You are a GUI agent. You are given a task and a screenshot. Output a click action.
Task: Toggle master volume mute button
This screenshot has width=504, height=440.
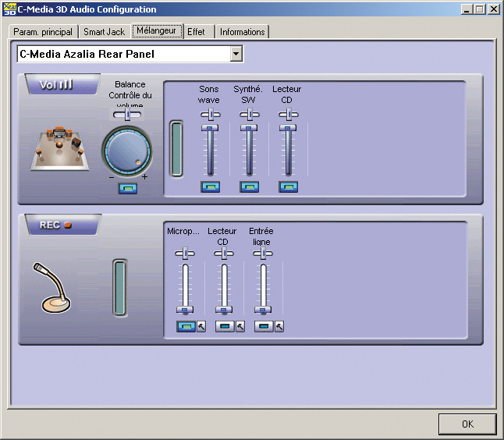click(x=128, y=188)
